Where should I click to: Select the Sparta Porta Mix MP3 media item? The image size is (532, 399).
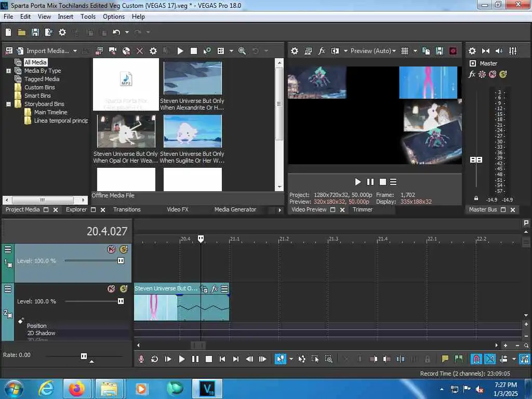point(126,85)
